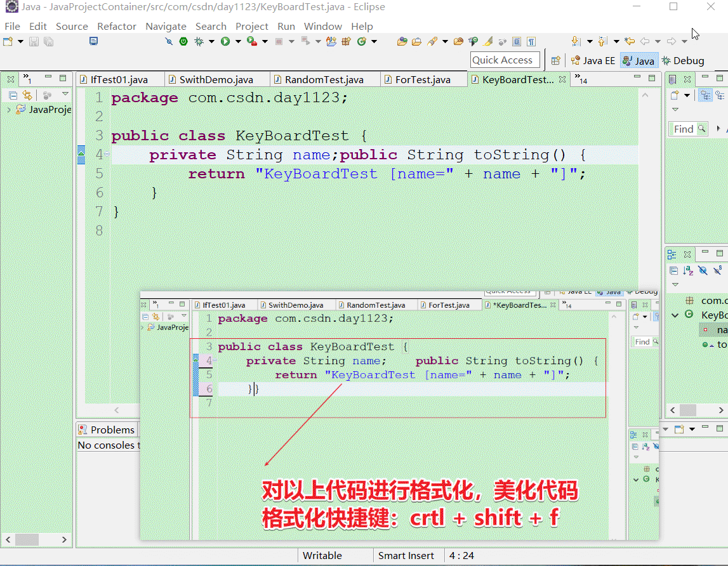Click the Open Perspective icon
Viewport: 728px width, 566px height.
click(x=556, y=60)
